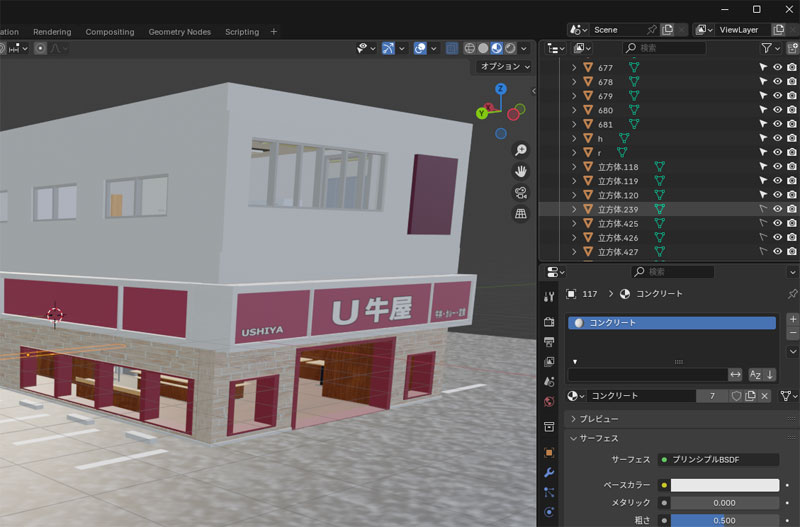Click the pan view hand icon
The width and height of the screenshot is (800, 527).
tap(520, 171)
